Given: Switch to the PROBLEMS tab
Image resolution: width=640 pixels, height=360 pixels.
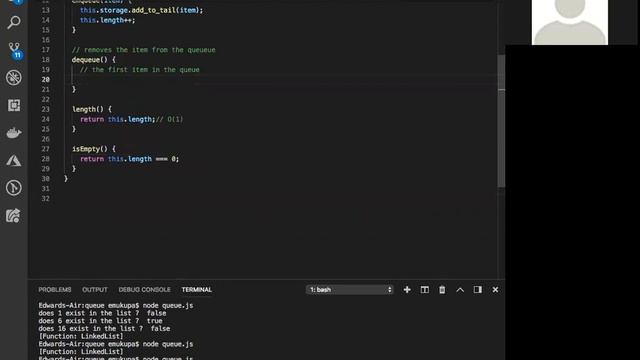Looking at the screenshot, I should 55,289.
